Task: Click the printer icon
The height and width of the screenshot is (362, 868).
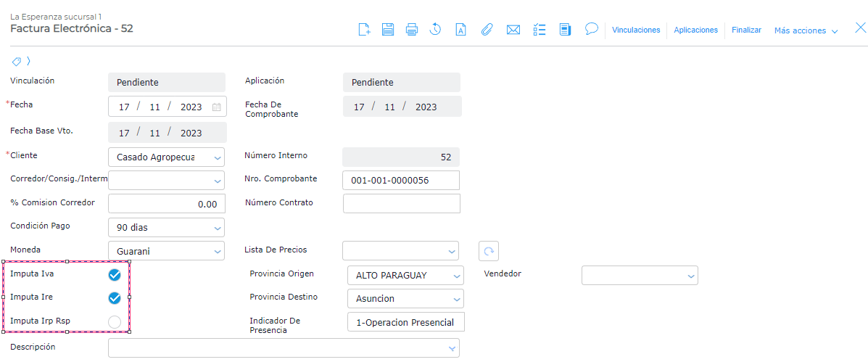Action: tap(412, 30)
